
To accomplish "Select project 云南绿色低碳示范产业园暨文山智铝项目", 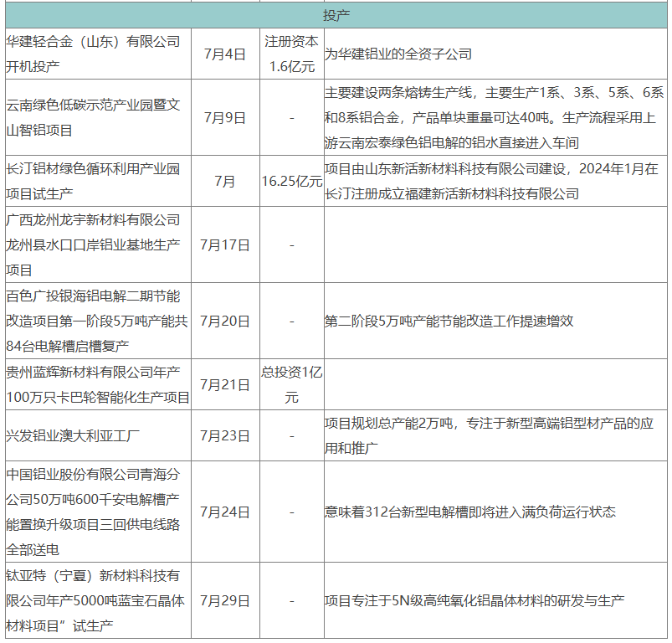I will coord(93,117).
